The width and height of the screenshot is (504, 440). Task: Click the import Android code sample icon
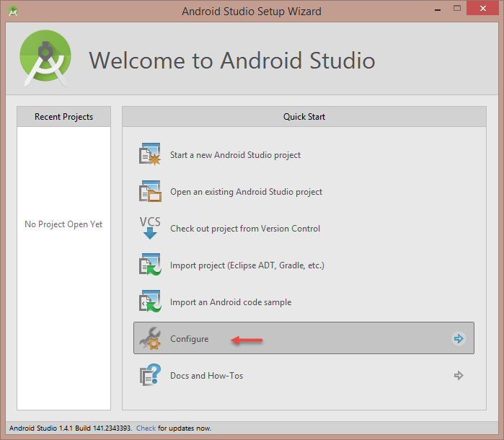coord(149,302)
